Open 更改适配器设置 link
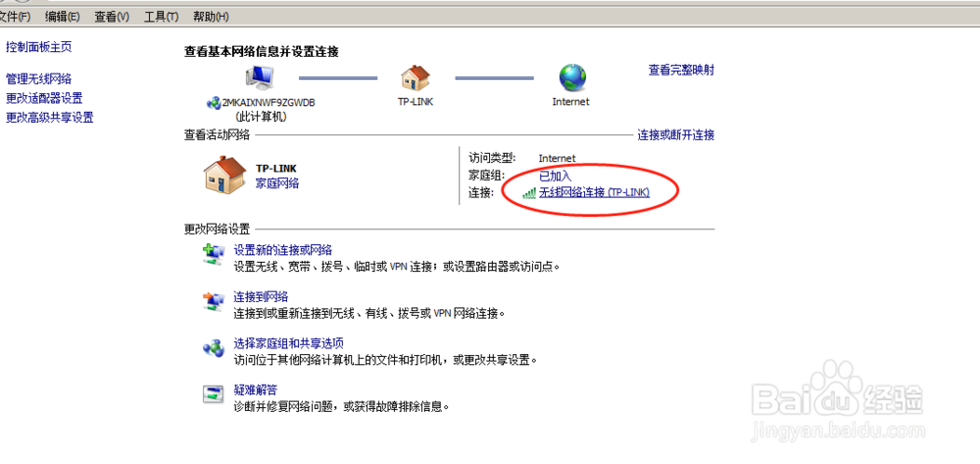 (x=44, y=98)
